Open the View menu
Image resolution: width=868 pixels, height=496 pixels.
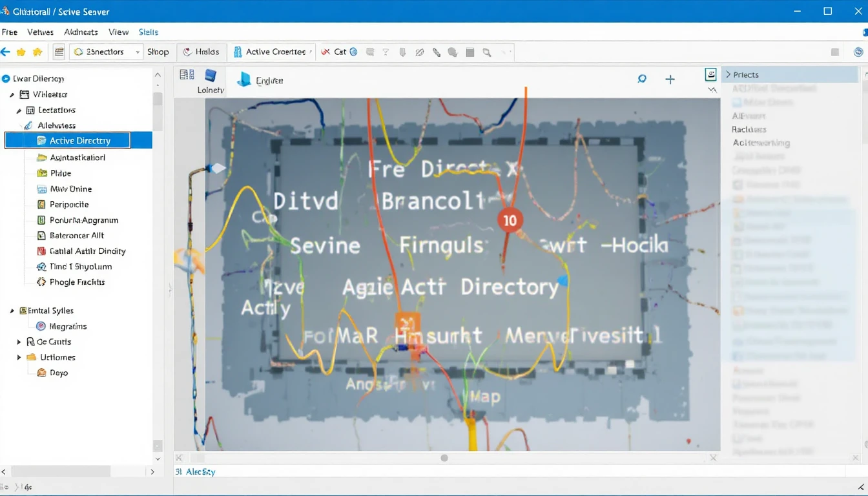coord(118,32)
